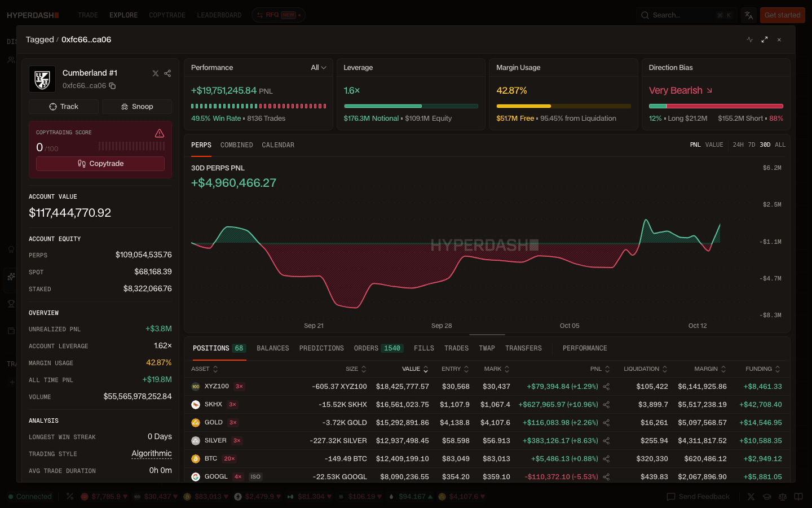The width and height of the screenshot is (812, 508).
Task: Open the Performance All period dropdown
Action: coord(319,68)
